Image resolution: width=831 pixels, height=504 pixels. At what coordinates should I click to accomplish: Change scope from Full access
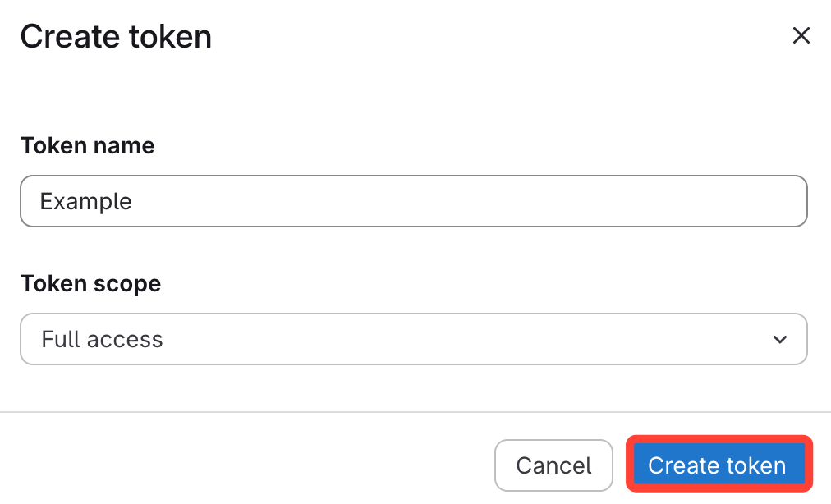[413, 339]
